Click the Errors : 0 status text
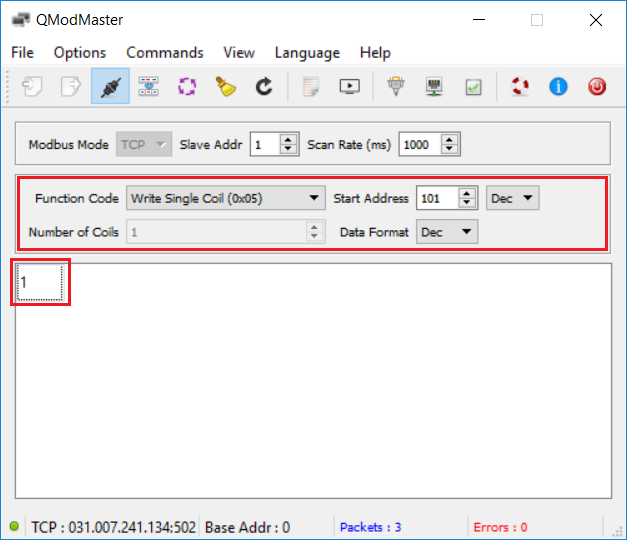Image resolution: width=627 pixels, height=540 pixels. [500, 527]
